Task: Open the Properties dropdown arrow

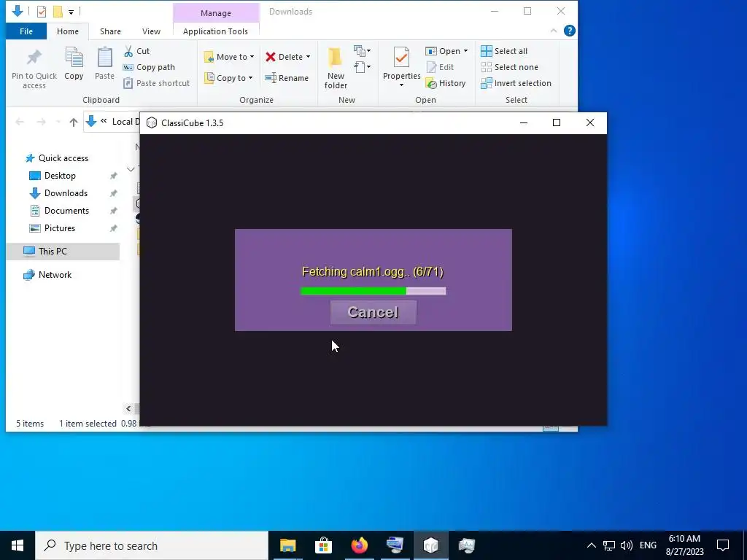Action: [x=402, y=85]
